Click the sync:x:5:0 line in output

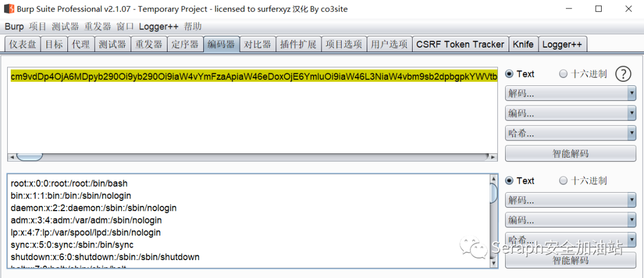click(72, 245)
